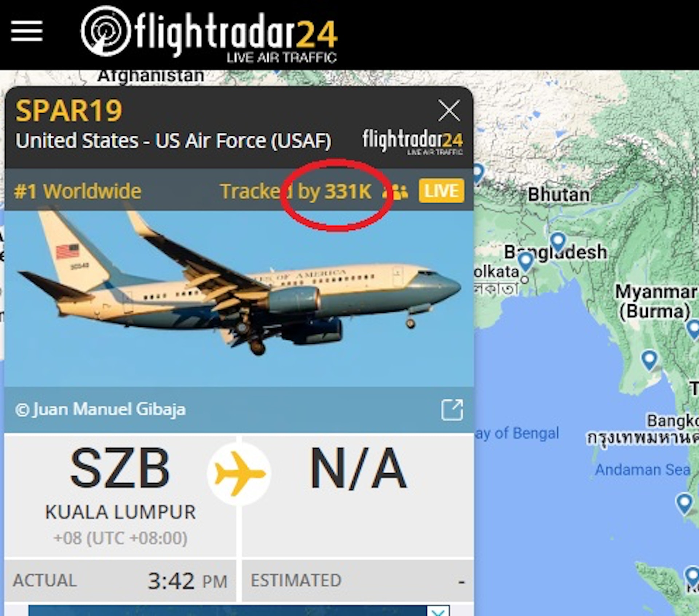Click the #1 Worldwide ranking label
This screenshot has height=616, width=699.
coord(78,191)
